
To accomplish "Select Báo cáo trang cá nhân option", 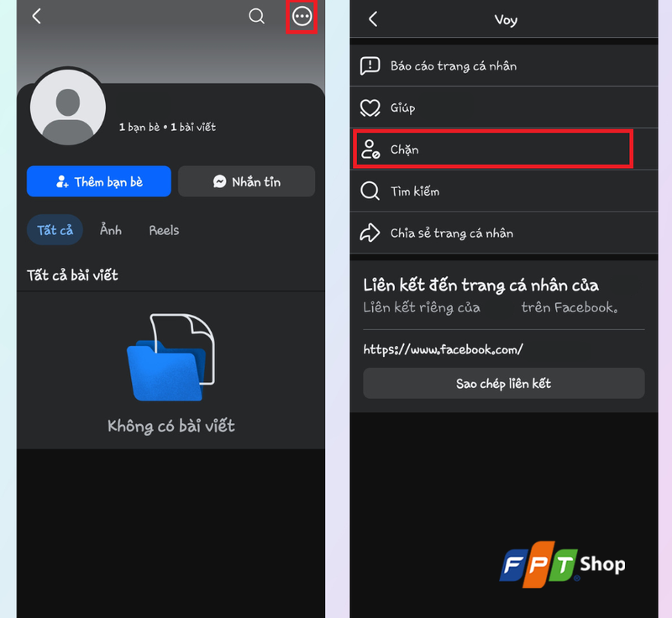I will (503, 66).
